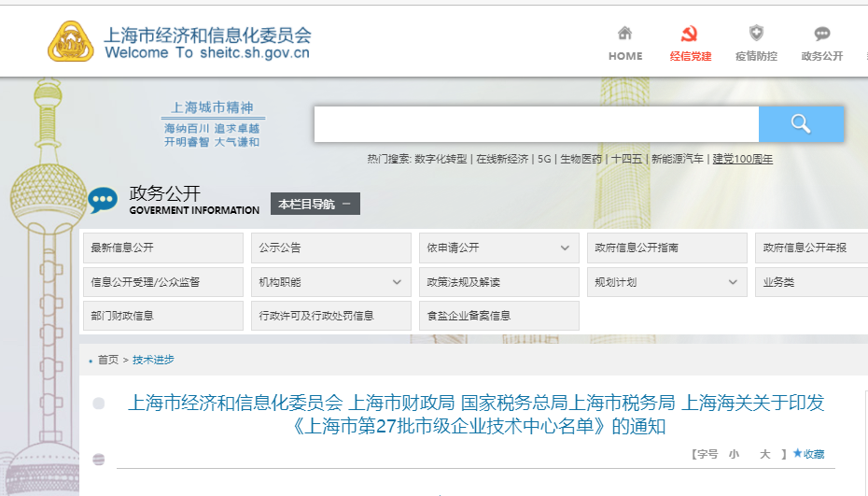Click the Shanghai committee logo emblem

click(x=72, y=41)
